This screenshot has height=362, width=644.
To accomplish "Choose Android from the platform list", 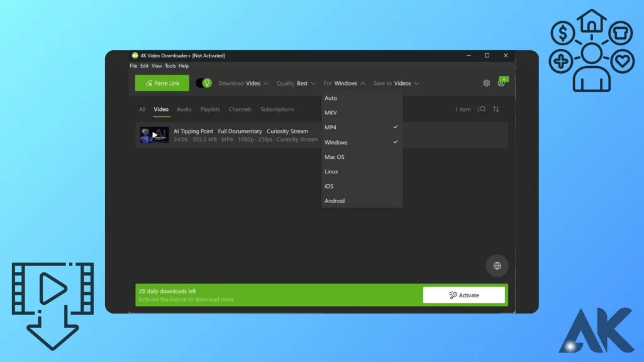I will point(335,201).
